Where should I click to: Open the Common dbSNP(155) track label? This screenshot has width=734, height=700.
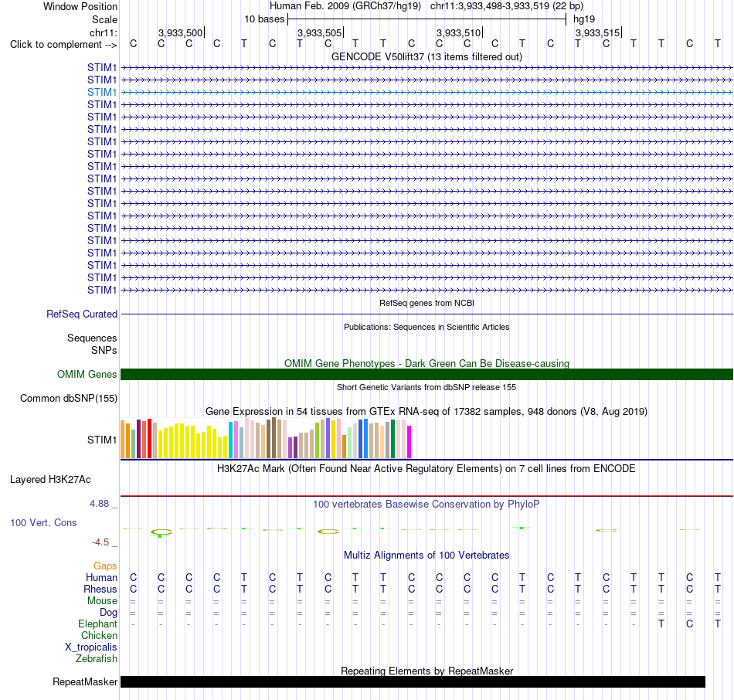[x=68, y=399]
